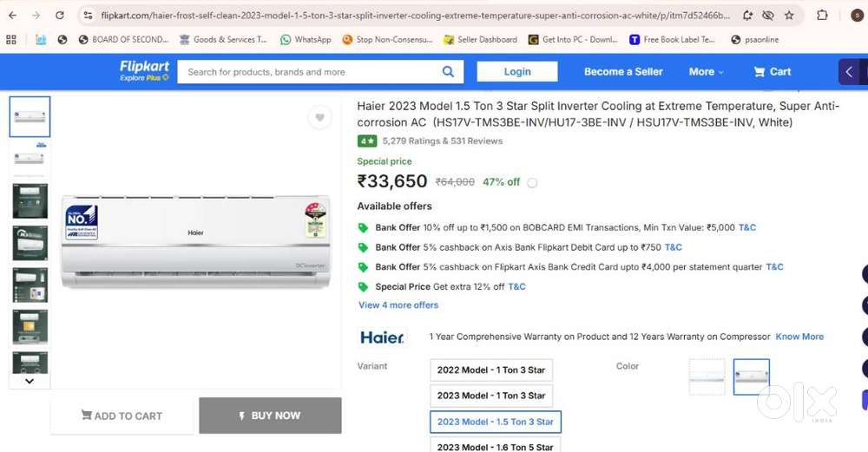Image resolution: width=868 pixels, height=452 pixels.
Task: Click the Login button
Action: pos(516,72)
